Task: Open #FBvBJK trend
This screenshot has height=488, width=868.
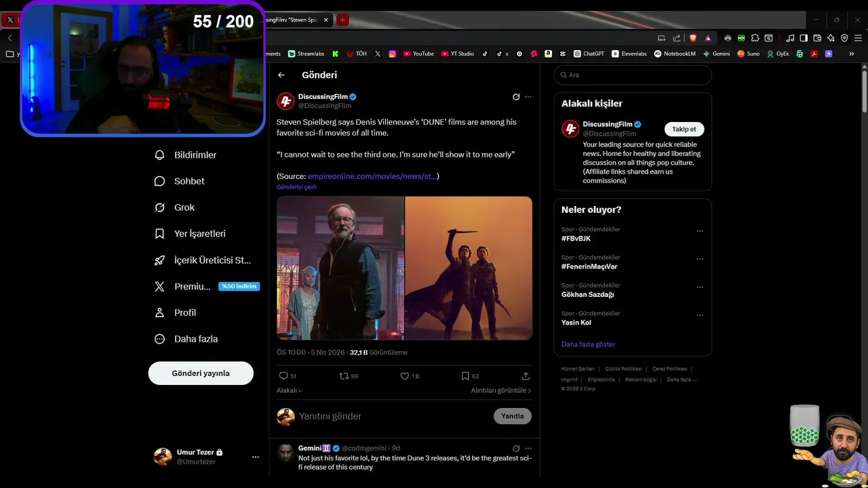Action: (x=576, y=239)
